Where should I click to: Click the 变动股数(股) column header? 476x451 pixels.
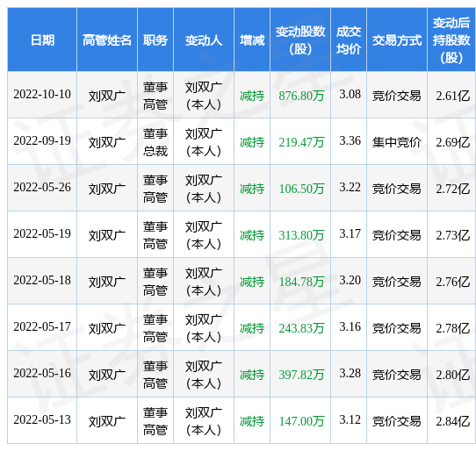(300, 39)
